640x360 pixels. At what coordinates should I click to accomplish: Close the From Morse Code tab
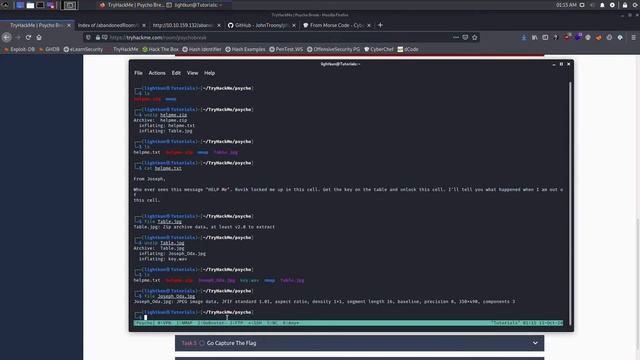point(369,25)
